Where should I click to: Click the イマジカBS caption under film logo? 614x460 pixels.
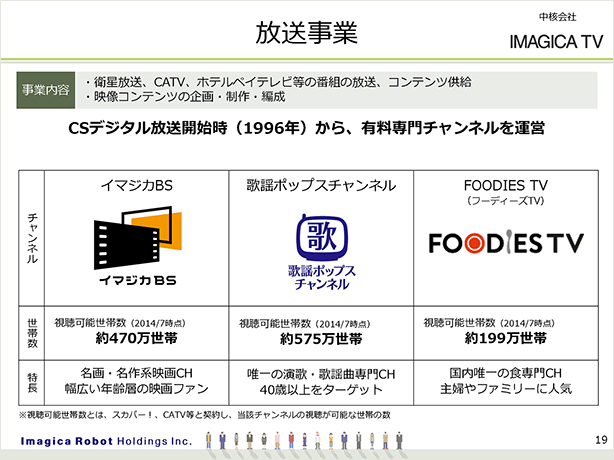point(138,280)
